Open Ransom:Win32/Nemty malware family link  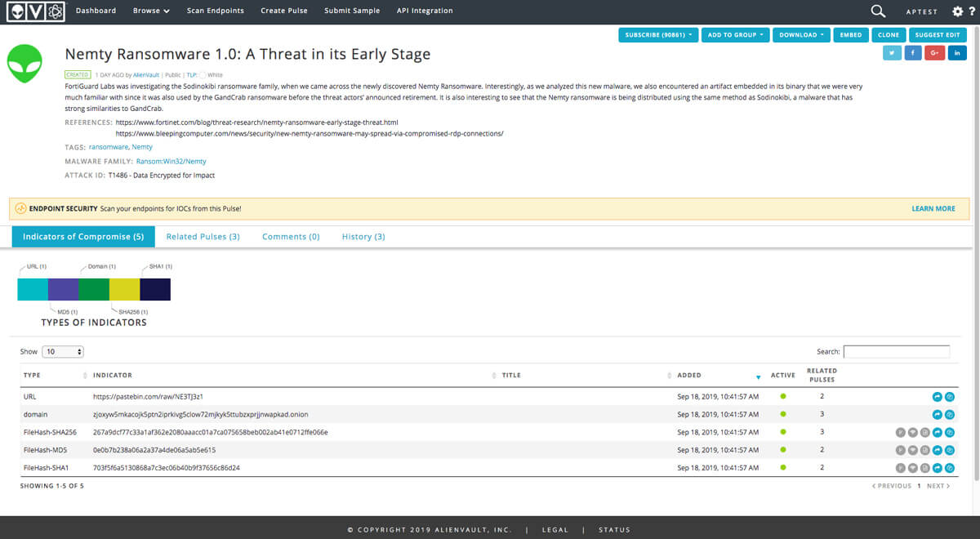(171, 162)
